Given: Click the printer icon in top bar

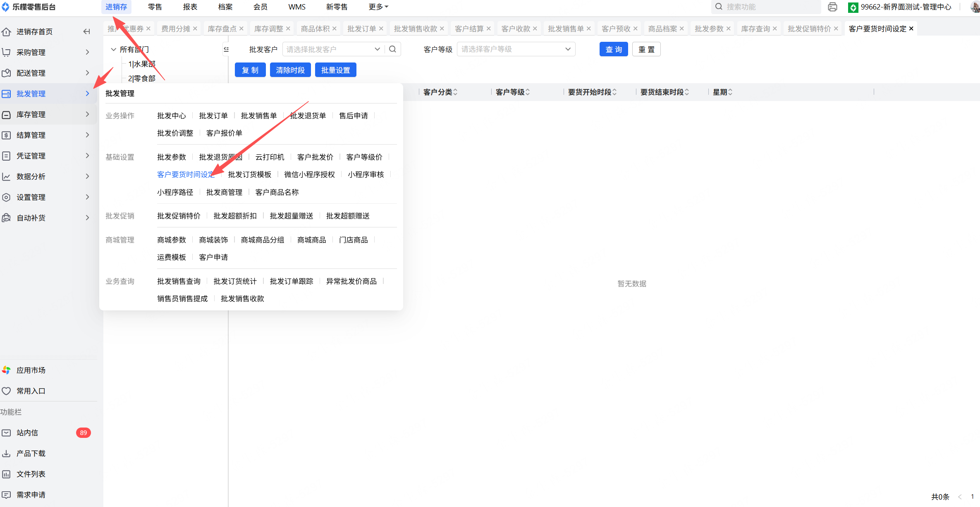Looking at the screenshot, I should [832, 7].
